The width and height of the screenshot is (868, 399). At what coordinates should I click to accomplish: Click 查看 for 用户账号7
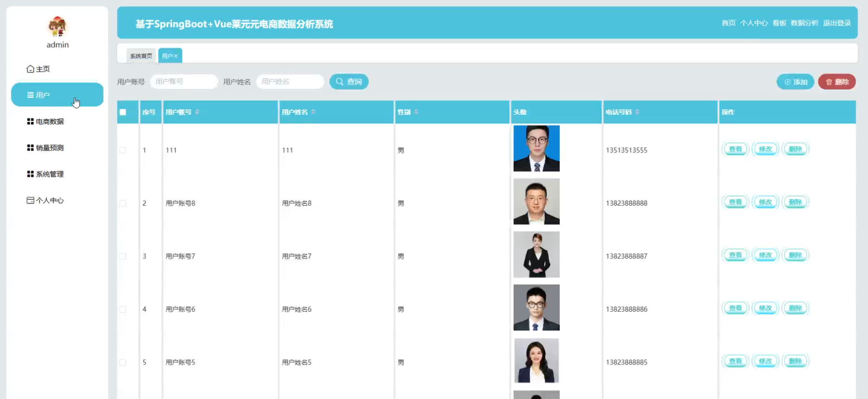click(735, 255)
